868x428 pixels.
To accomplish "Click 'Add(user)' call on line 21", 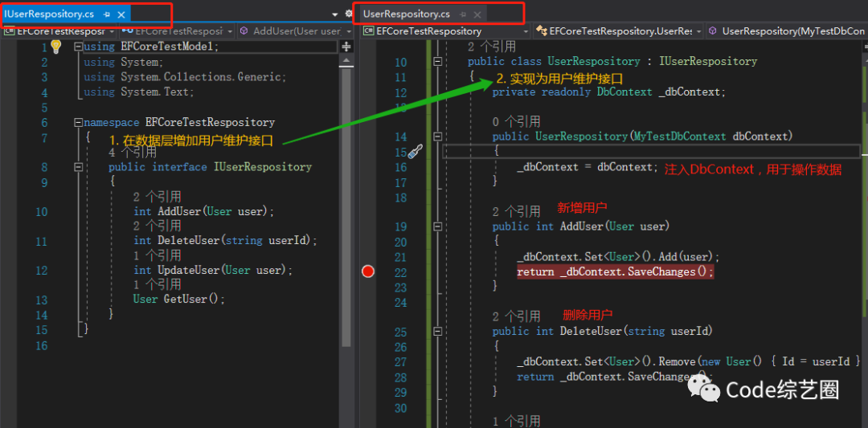I will [x=686, y=257].
